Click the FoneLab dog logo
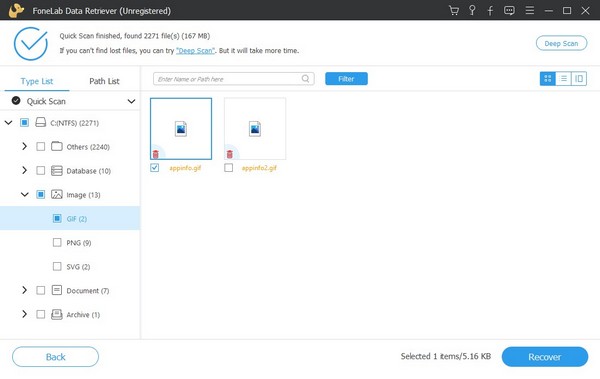Viewport: 600px width, 379px height. tap(16, 10)
